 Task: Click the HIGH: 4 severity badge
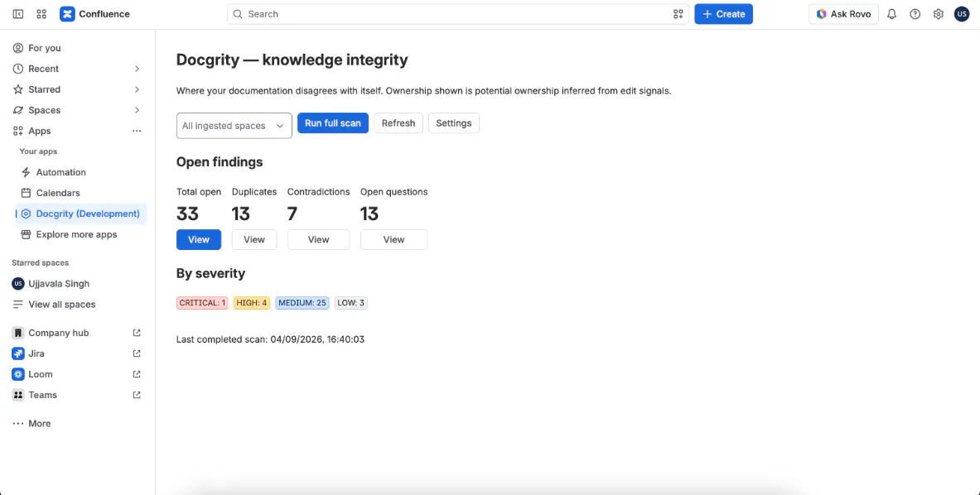click(252, 303)
